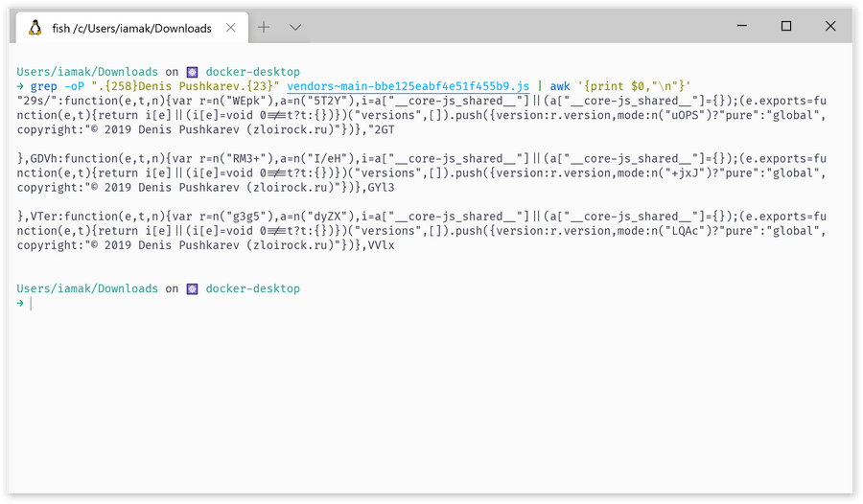Viewport: 863px width, 504px height.
Task: Click the GYl3 output ending
Action: pos(381,188)
